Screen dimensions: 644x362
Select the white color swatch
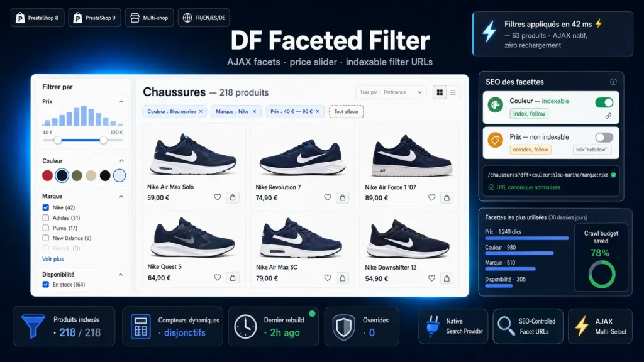pos(119,176)
